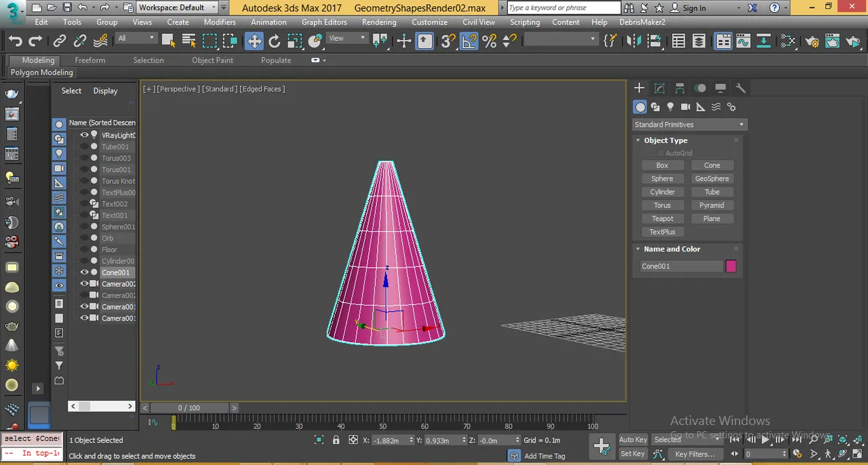Select the Shapes category in Create panel
Image resolution: width=868 pixels, height=465 pixels.
pyautogui.click(x=655, y=107)
